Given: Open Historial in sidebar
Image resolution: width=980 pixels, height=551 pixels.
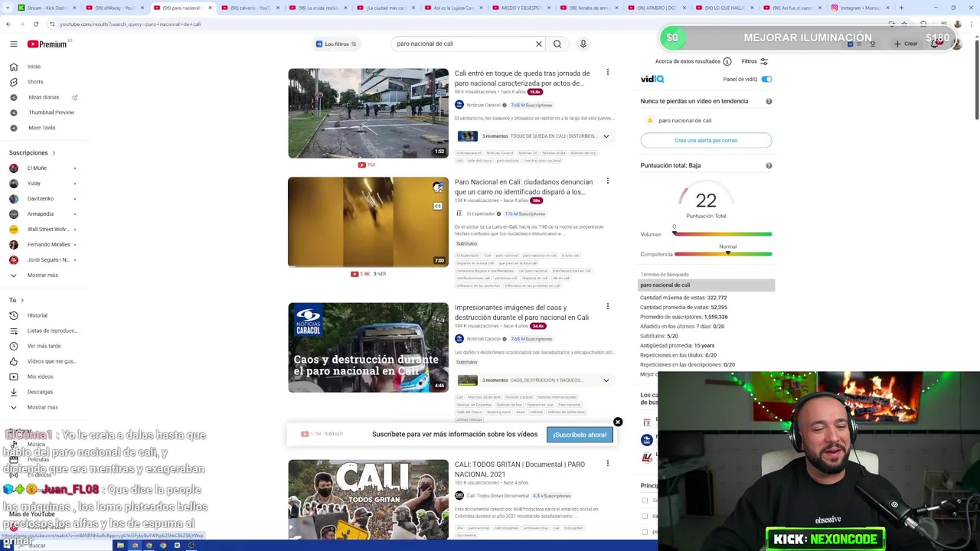Looking at the screenshot, I should (x=37, y=315).
